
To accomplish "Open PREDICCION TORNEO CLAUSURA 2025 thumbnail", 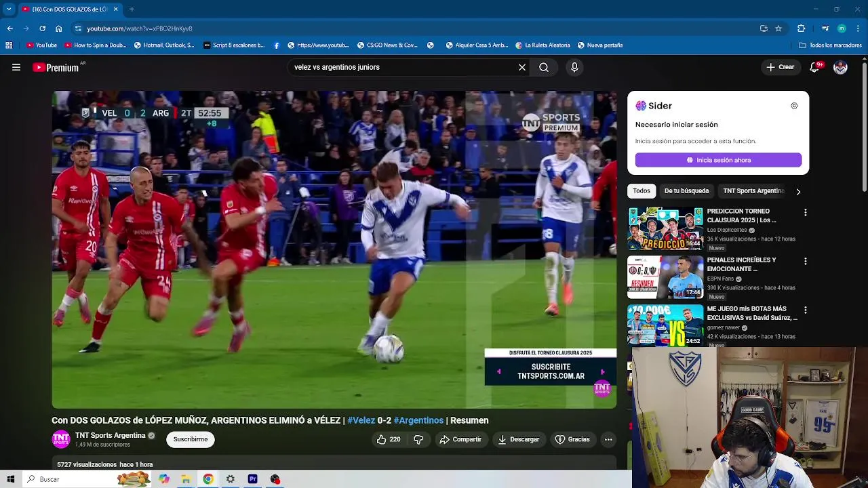I will [x=665, y=228].
